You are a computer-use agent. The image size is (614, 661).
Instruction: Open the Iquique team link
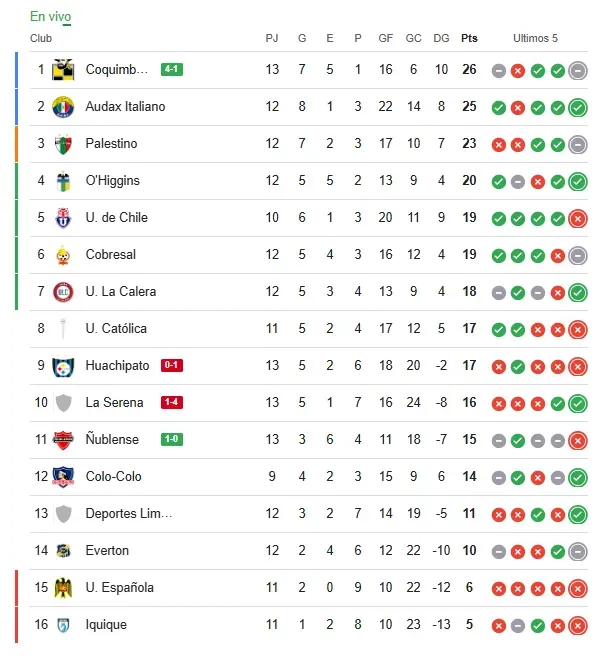coord(106,625)
